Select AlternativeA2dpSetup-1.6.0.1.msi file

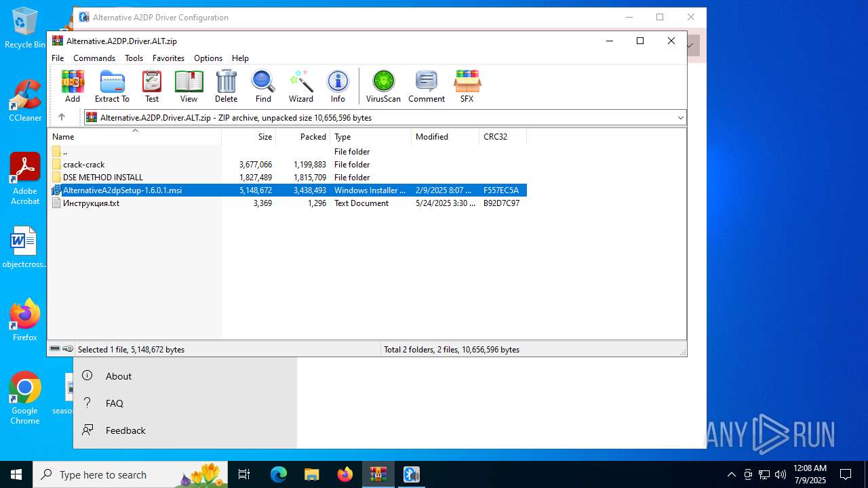[288, 190]
